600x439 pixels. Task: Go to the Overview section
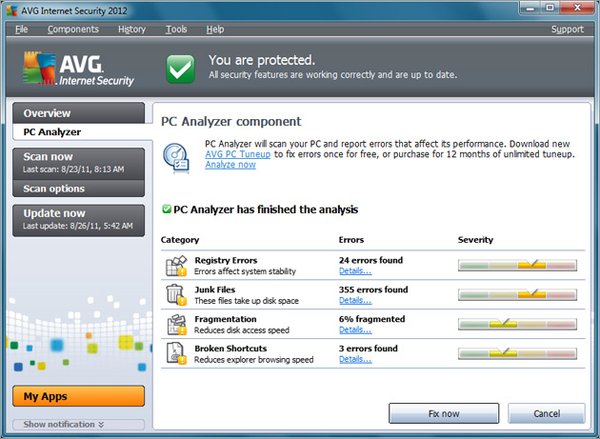pyautogui.click(x=78, y=113)
